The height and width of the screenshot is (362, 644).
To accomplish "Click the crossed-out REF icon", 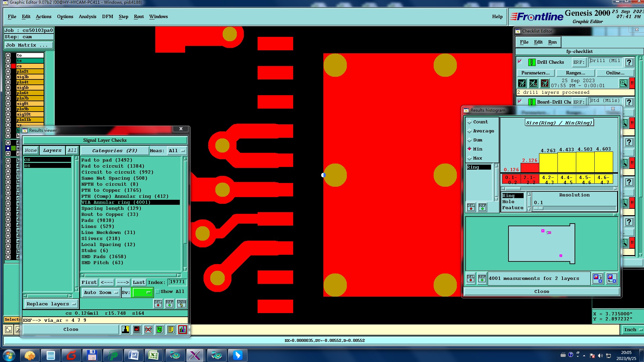I will (x=148, y=329).
